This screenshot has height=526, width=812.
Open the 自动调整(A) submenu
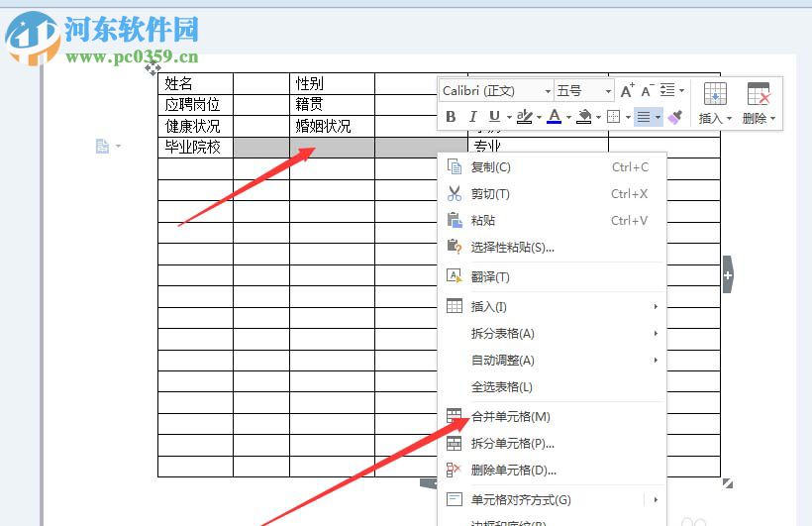(552, 361)
